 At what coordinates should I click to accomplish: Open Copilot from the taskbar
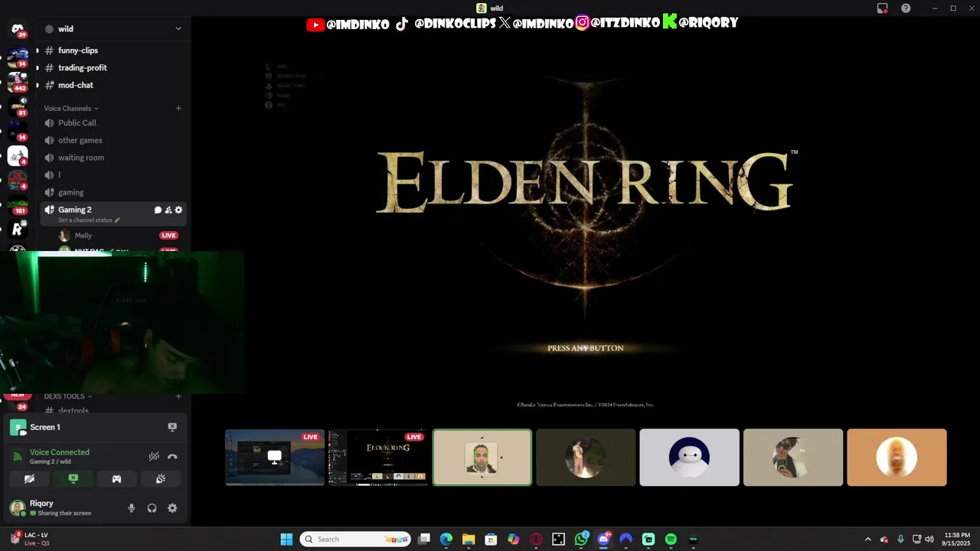pyautogui.click(x=514, y=540)
